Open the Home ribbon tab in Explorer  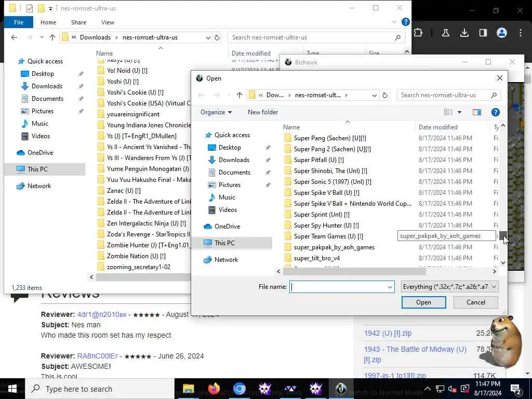(x=48, y=22)
